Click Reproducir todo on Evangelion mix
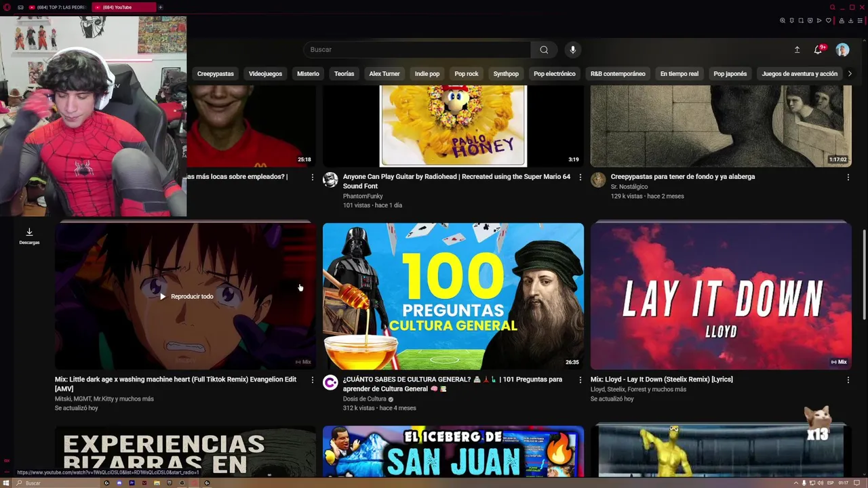 click(x=186, y=297)
